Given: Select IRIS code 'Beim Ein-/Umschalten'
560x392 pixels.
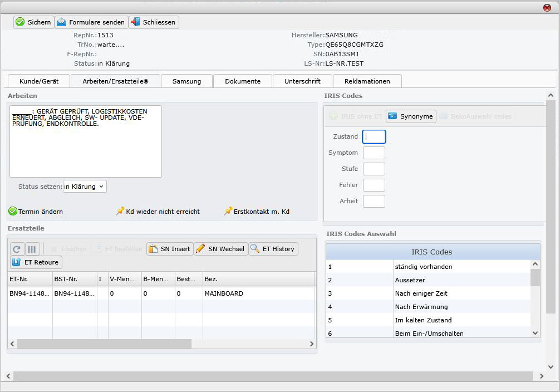Looking at the screenshot, I should (428, 333).
